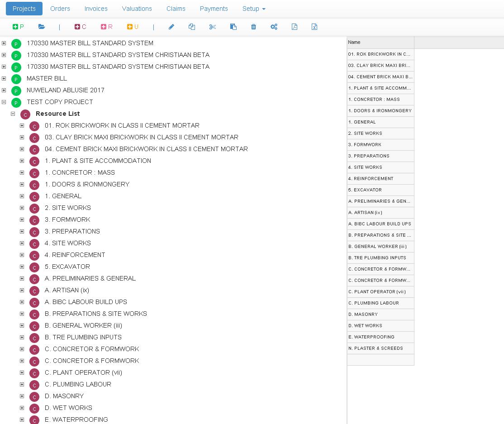Add a new category with the C plus icon
504x424 pixels.
81,27
